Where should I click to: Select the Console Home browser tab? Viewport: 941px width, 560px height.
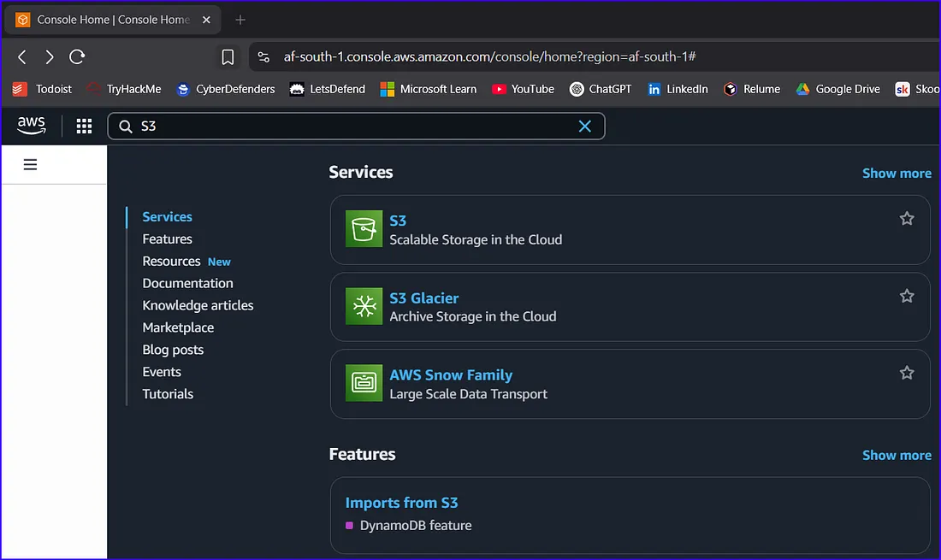pyautogui.click(x=113, y=20)
